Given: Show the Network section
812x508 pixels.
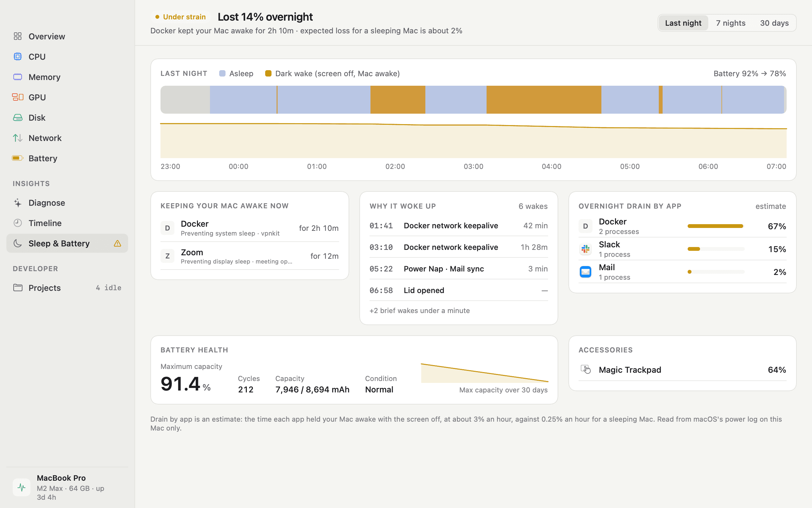Looking at the screenshot, I should click(67, 138).
